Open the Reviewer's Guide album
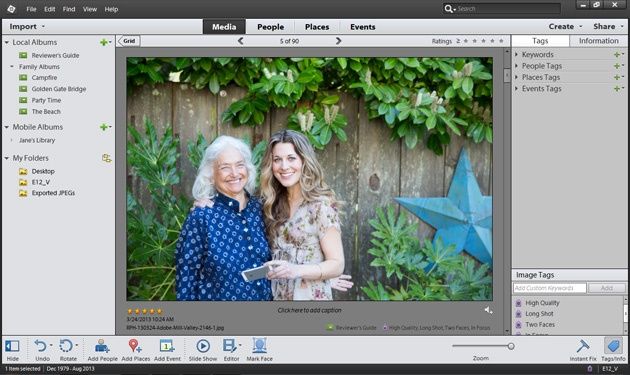This screenshot has height=375, width=630. coord(55,55)
